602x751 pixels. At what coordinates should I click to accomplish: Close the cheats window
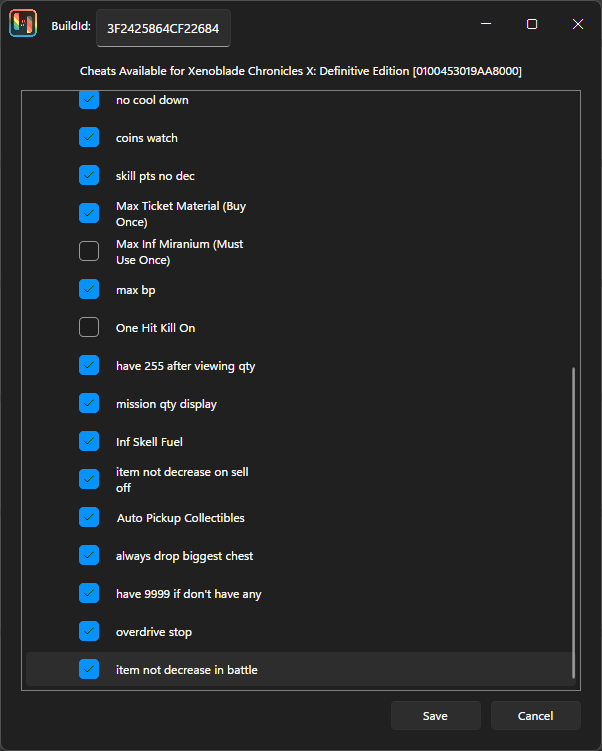[x=578, y=24]
